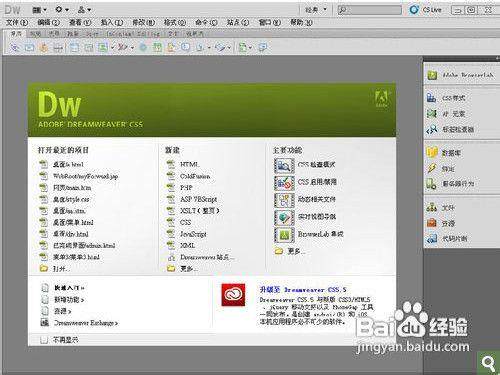Click the 升级至 Dreamweaver CS5.5 link

303,289
